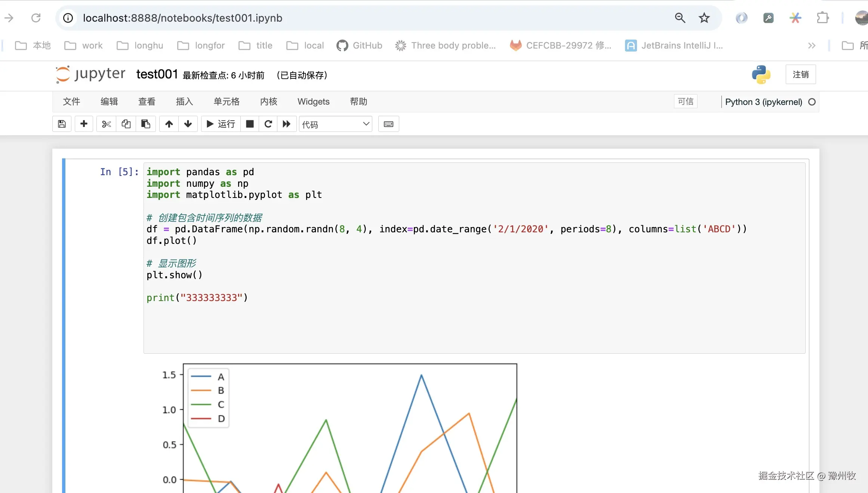Move selected cell down arrow
The image size is (868, 493).
[188, 124]
